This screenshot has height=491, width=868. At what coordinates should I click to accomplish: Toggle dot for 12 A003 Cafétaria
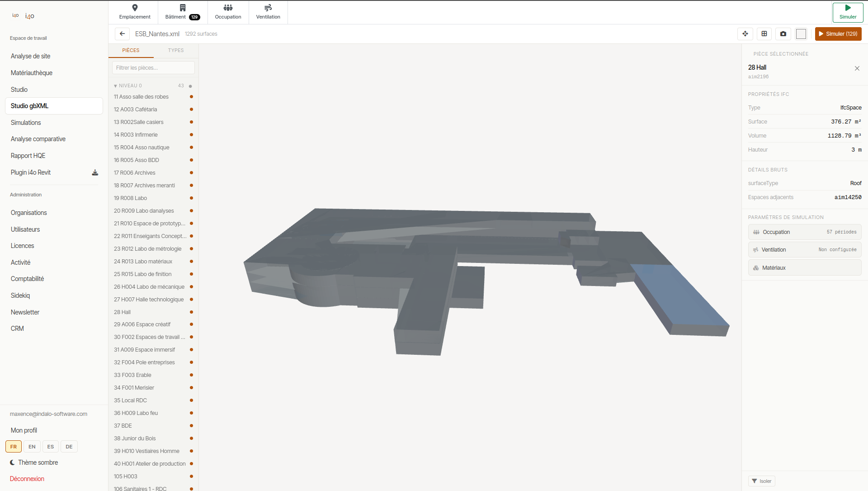click(x=191, y=110)
